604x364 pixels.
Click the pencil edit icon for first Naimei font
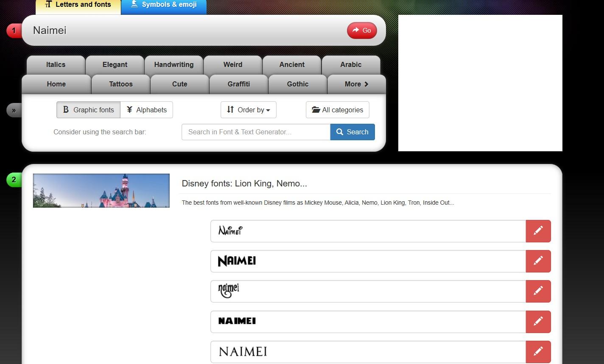538,231
